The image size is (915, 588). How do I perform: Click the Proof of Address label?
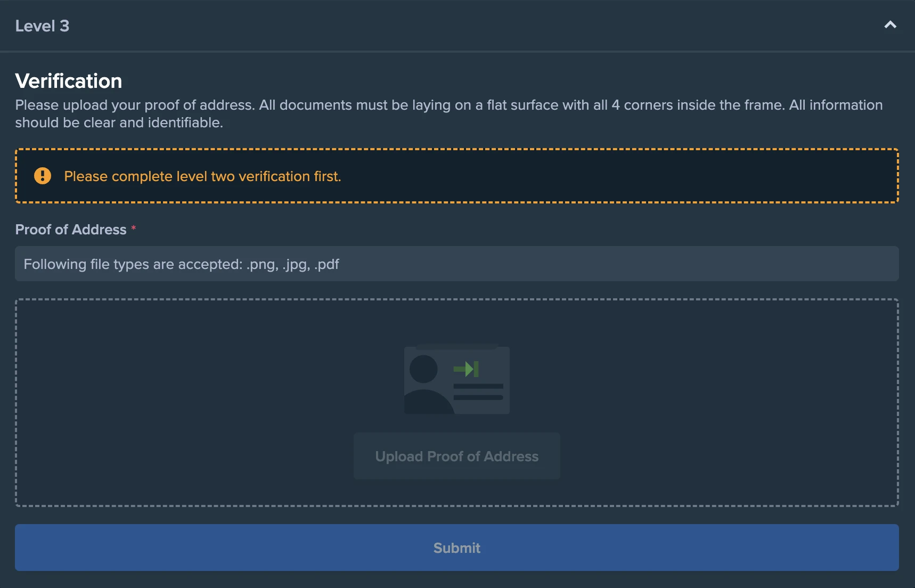tap(71, 230)
